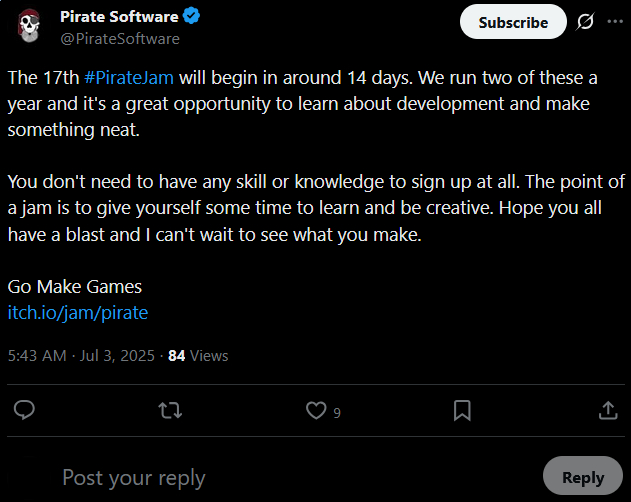Subscribe to Pirate Software
Viewport: 631px width, 502px height.
513,22
